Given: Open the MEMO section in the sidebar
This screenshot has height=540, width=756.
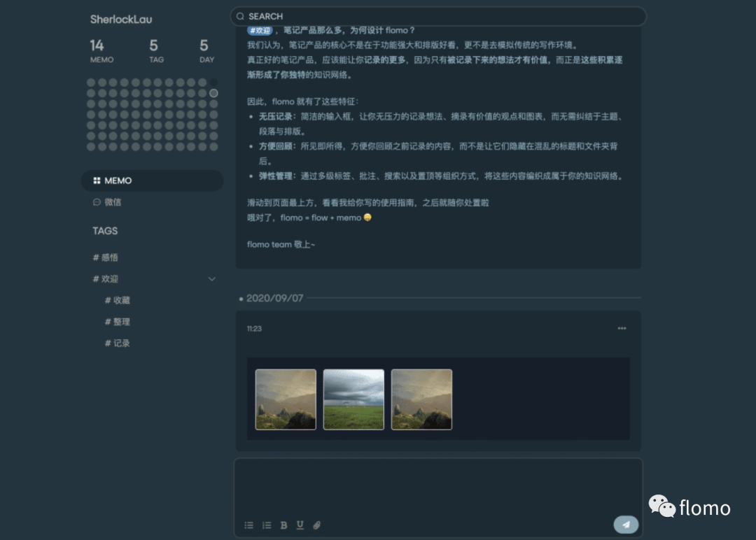Looking at the screenshot, I should coord(153,180).
